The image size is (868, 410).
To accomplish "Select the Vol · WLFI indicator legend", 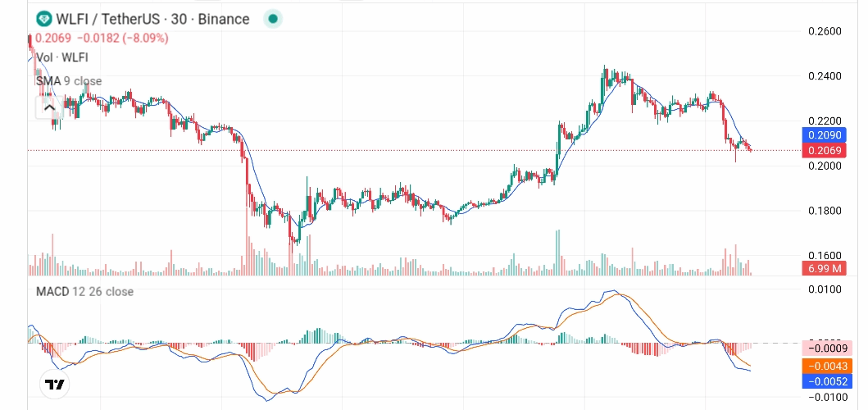I will pos(61,57).
